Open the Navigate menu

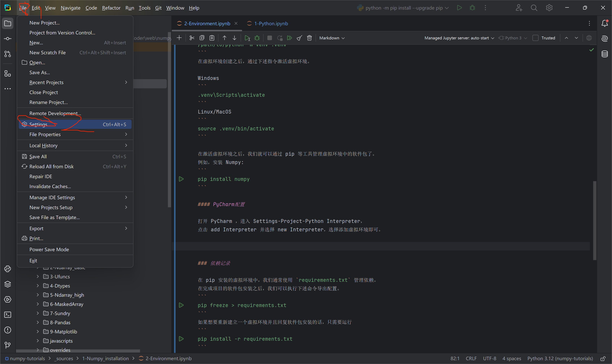[x=70, y=8]
